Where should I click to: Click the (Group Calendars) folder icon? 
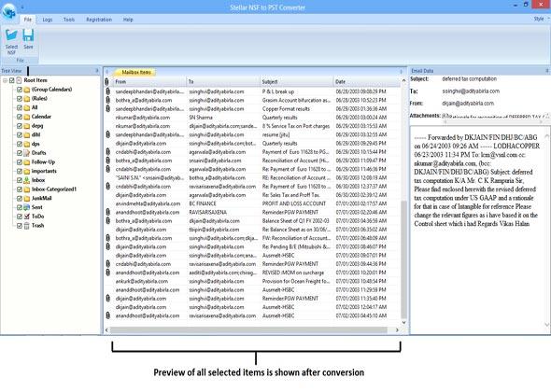click(x=27, y=90)
